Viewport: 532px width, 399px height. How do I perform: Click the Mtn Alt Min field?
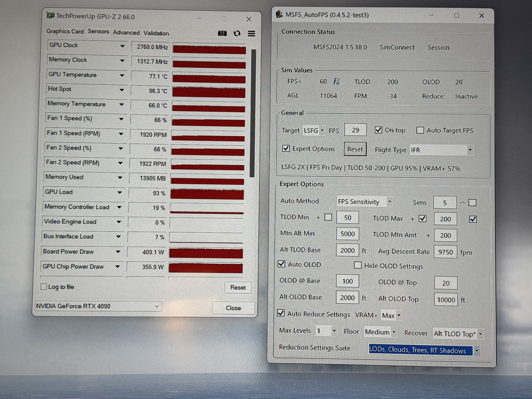(348, 234)
